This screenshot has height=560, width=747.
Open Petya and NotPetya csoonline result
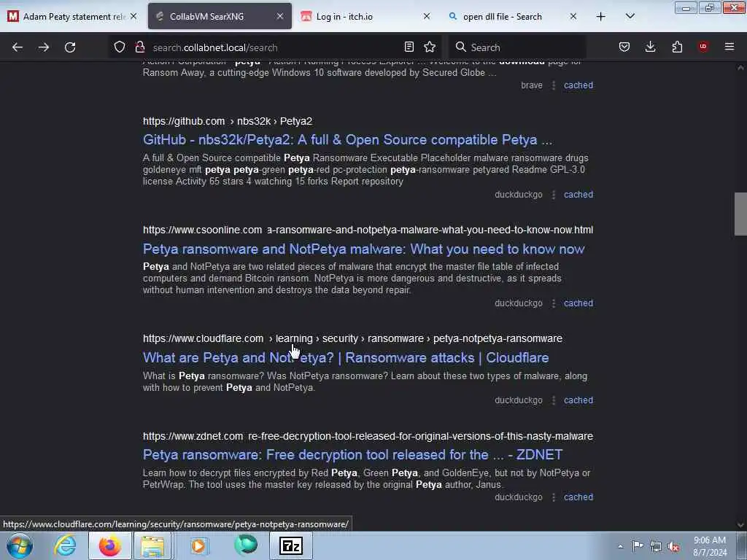click(x=363, y=249)
